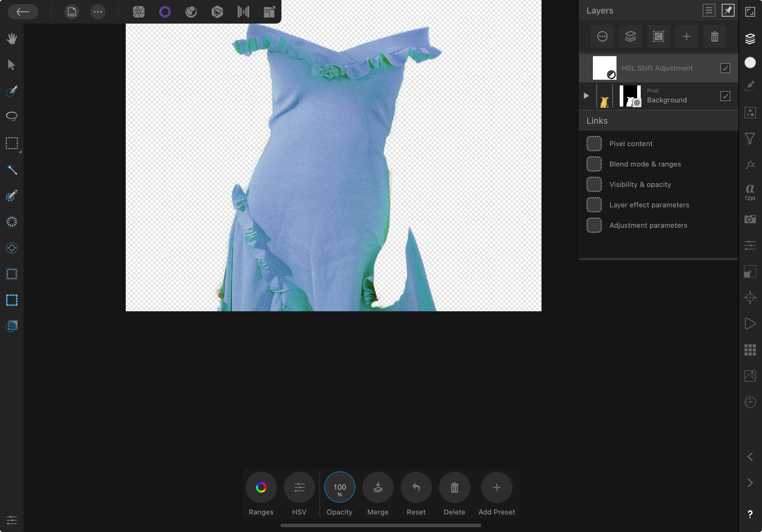The height and width of the screenshot is (532, 762).
Task: Select the HSL Shift Adjustment layer
Action: coord(658,68)
